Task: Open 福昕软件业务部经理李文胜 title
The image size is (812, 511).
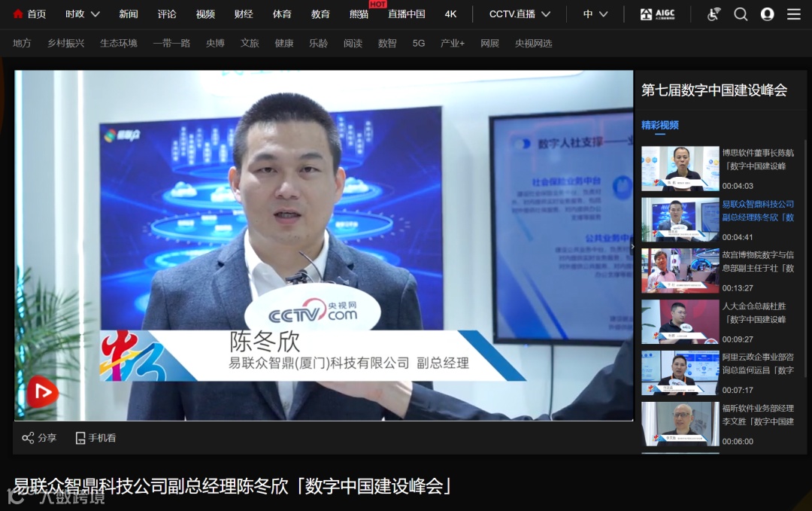Action: (758, 415)
